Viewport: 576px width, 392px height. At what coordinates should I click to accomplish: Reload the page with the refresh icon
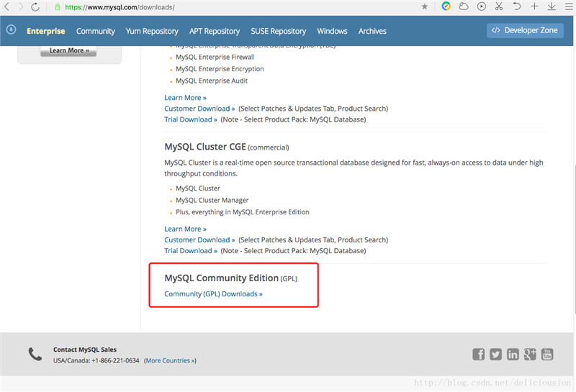coord(35,6)
